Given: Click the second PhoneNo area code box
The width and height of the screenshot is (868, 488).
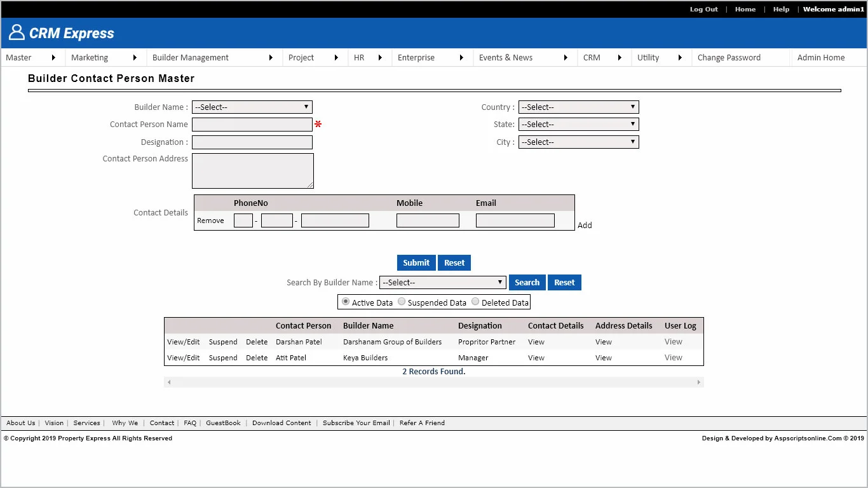Looking at the screenshot, I should click(x=277, y=220).
